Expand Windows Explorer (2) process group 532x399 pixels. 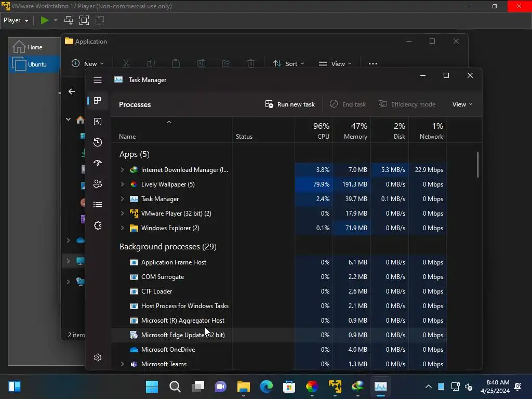123,228
